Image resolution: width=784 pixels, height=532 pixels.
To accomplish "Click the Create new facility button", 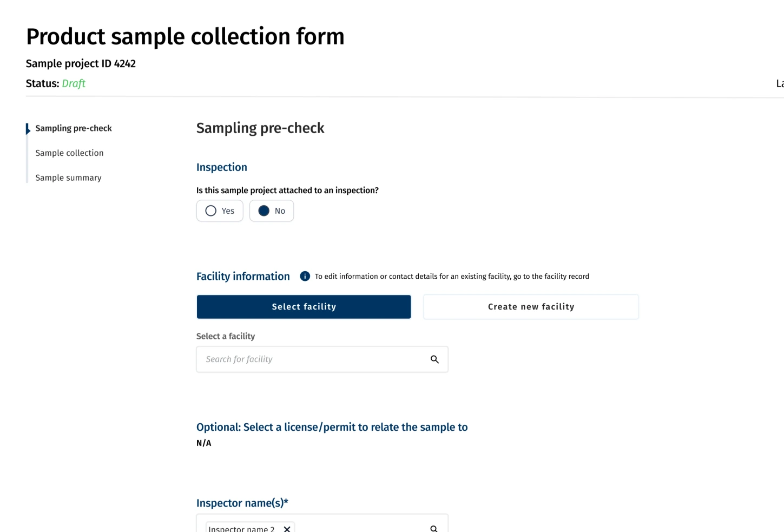I will (530, 306).
